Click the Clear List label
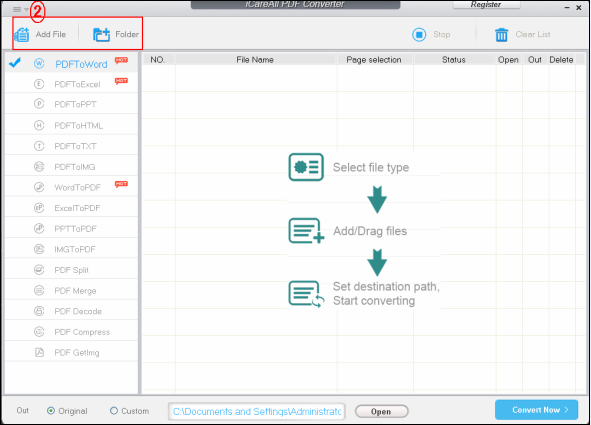 [x=533, y=34]
